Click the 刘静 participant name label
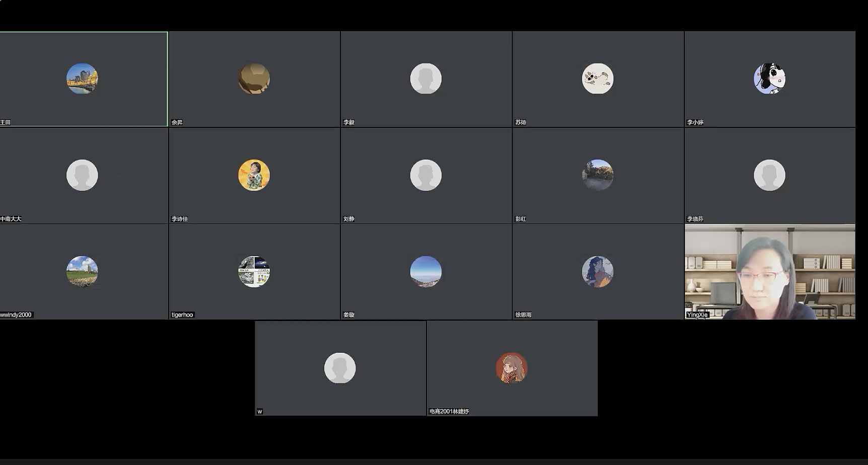The width and height of the screenshot is (868, 465). coord(348,219)
